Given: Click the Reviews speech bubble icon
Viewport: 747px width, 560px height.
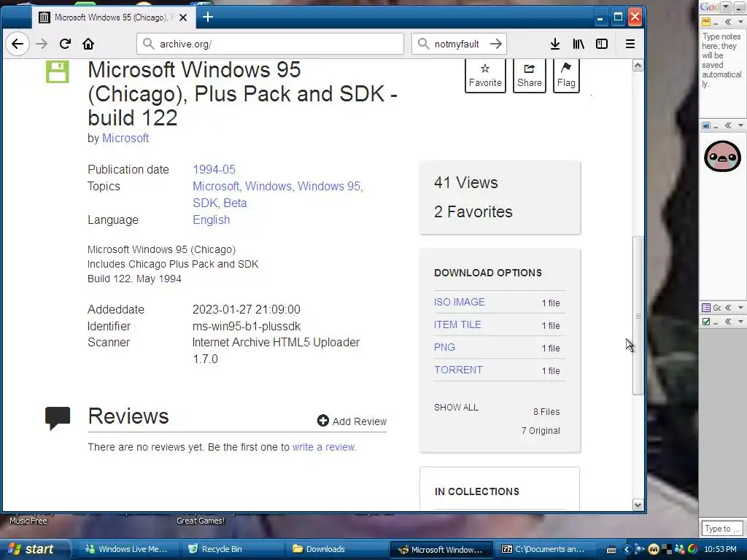Looking at the screenshot, I should (58, 418).
